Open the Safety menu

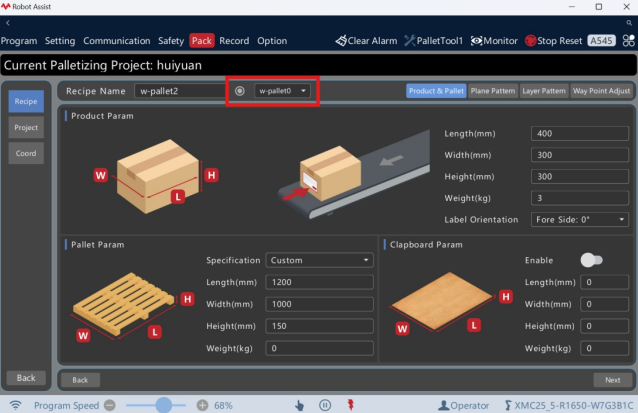(x=171, y=41)
